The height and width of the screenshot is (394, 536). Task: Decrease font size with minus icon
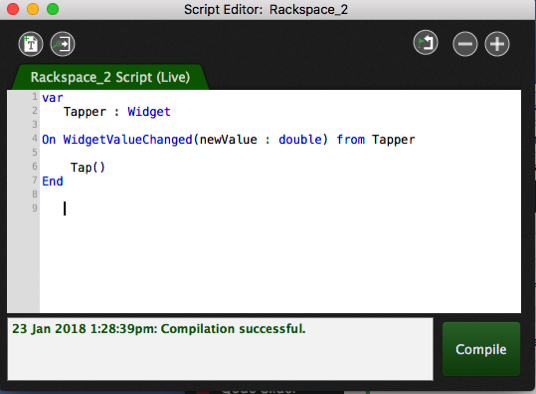465,44
